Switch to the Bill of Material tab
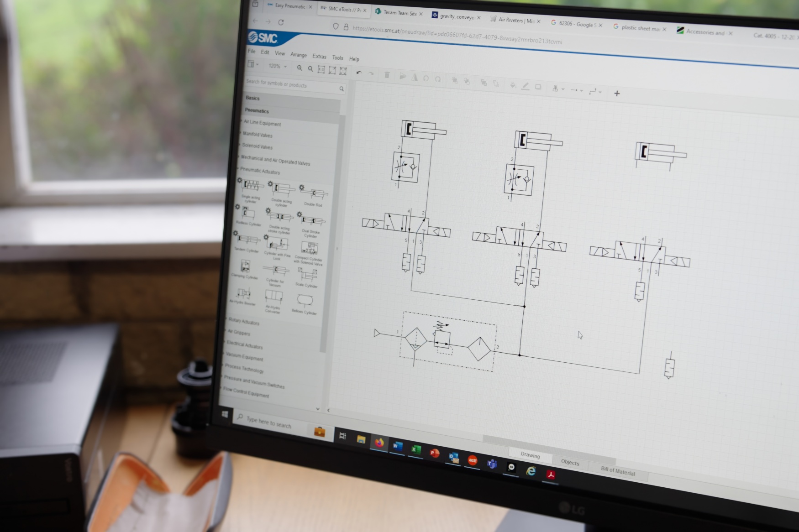This screenshot has width=799, height=532. (617, 471)
